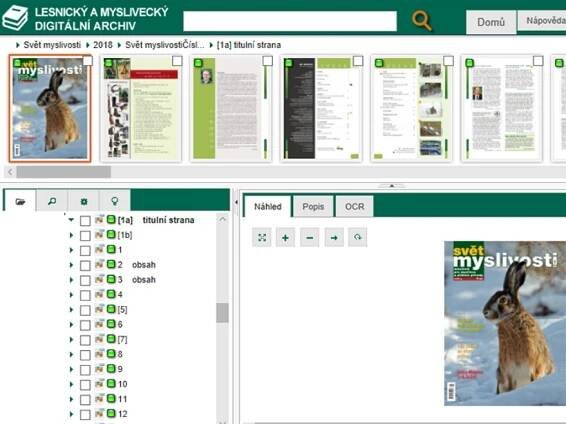This screenshot has height=424, width=566.
Task: Click green badge on cover thumbnail
Action: tap(17, 64)
